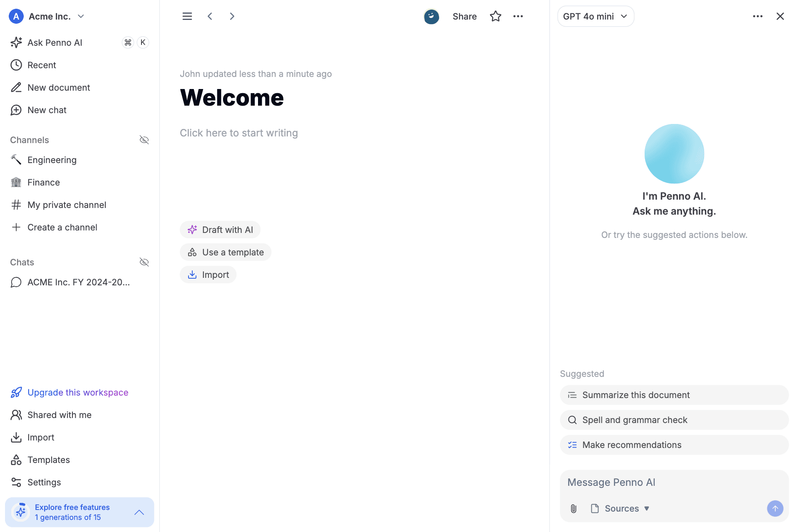The width and height of the screenshot is (799, 532).
Task: Click the paperclip attachment icon
Action: (573, 508)
